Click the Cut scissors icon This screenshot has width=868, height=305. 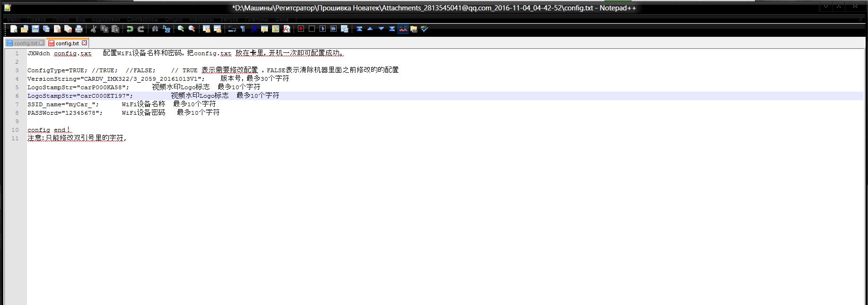coord(94,29)
